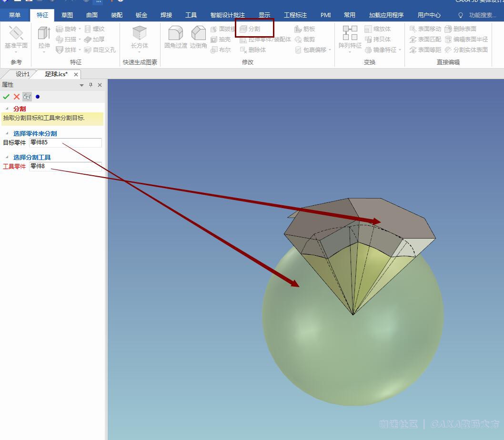Screen dimensions: 504x440
Task: Switch to the 焊接 welding tab
Action: (166, 15)
